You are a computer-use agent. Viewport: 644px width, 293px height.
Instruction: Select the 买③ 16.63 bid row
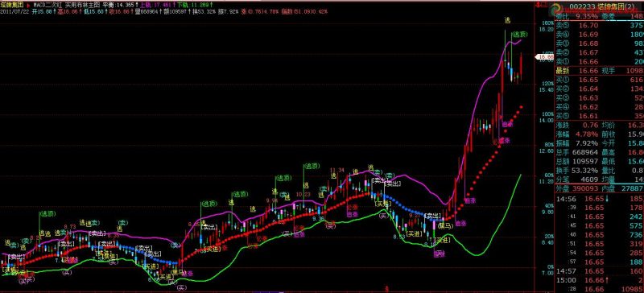click(600, 98)
